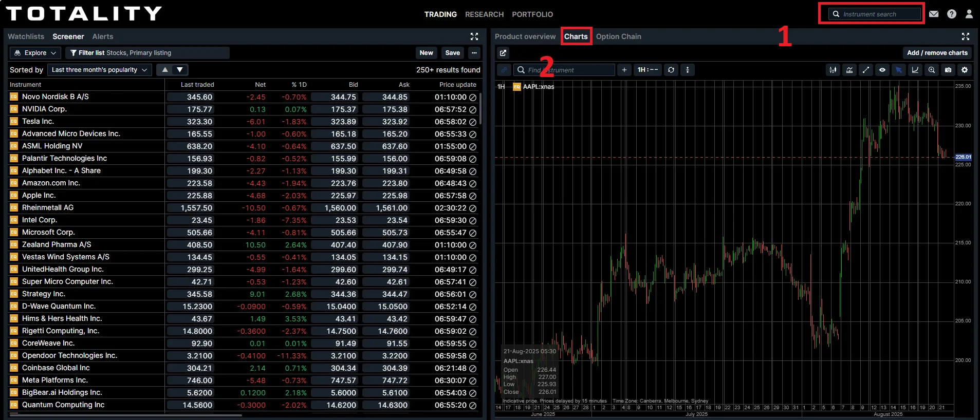The height and width of the screenshot is (420, 980).
Task: Toggle chart annotations visibility eye
Action: pyautogui.click(x=882, y=70)
